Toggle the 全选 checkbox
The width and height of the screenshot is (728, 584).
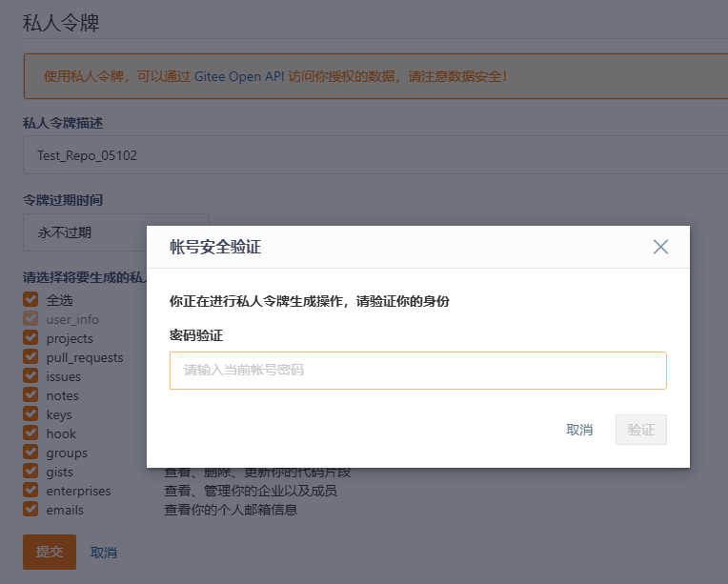30,300
